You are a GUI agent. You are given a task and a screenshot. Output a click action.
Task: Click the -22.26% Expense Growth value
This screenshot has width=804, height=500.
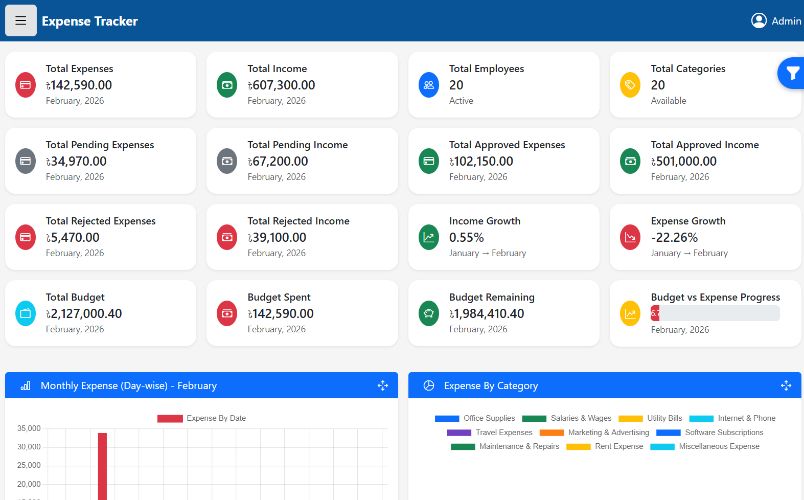[674, 238]
